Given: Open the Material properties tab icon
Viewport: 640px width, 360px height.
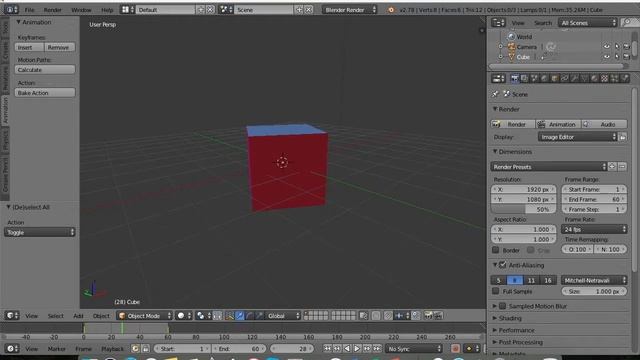Looking at the screenshot, I should [x=595, y=78].
